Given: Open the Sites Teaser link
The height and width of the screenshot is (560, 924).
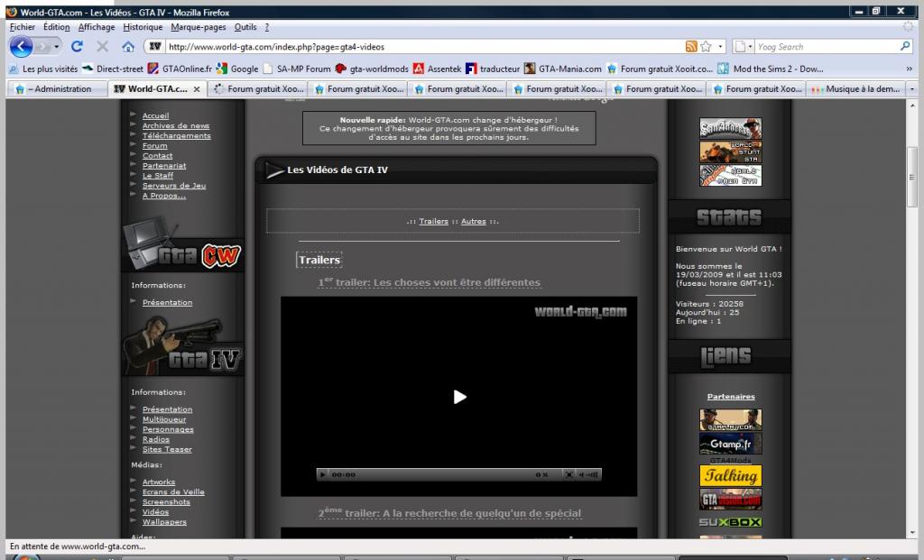Looking at the screenshot, I should click(167, 450).
